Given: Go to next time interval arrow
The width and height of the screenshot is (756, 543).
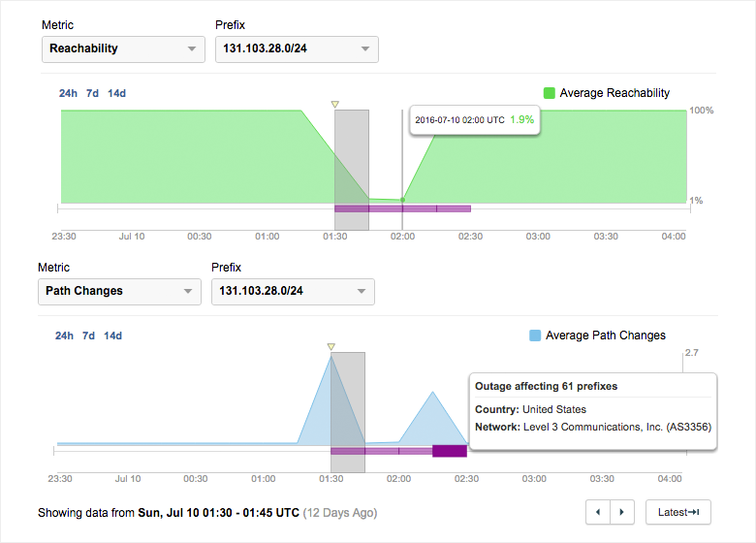Looking at the screenshot, I should click(x=622, y=512).
